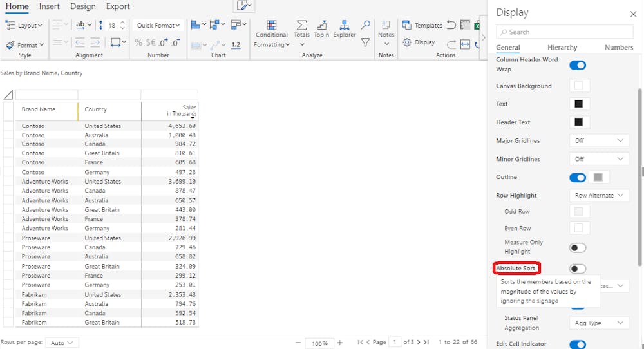Viewport: 644px width, 349px height.
Task: Switch to the Export tab
Action: (x=118, y=6)
